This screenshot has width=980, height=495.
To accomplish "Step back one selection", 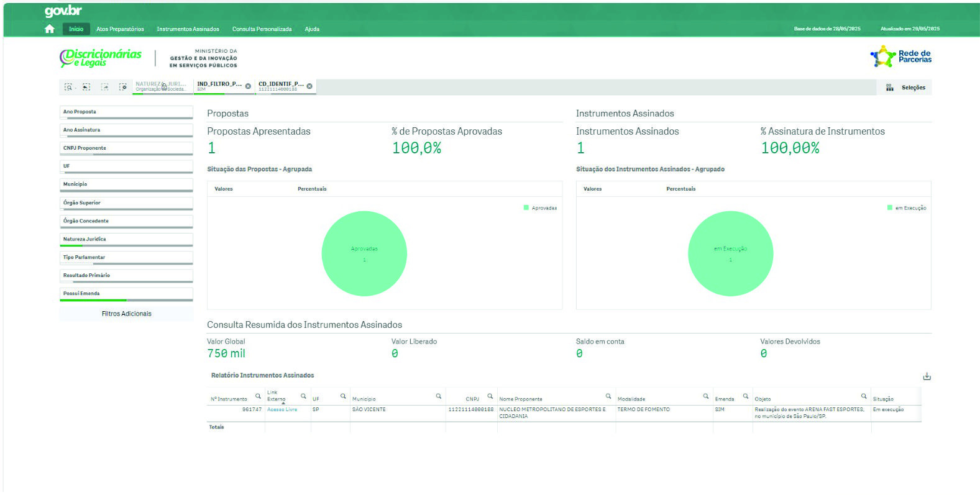I will point(86,88).
